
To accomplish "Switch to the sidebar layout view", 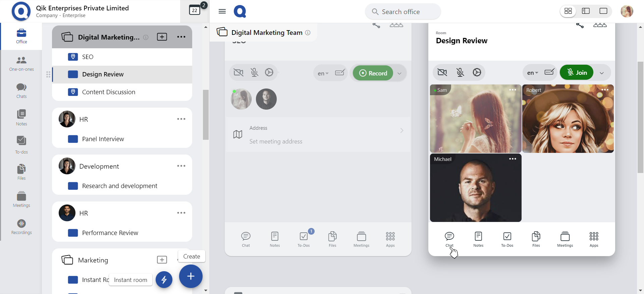I will click(586, 11).
